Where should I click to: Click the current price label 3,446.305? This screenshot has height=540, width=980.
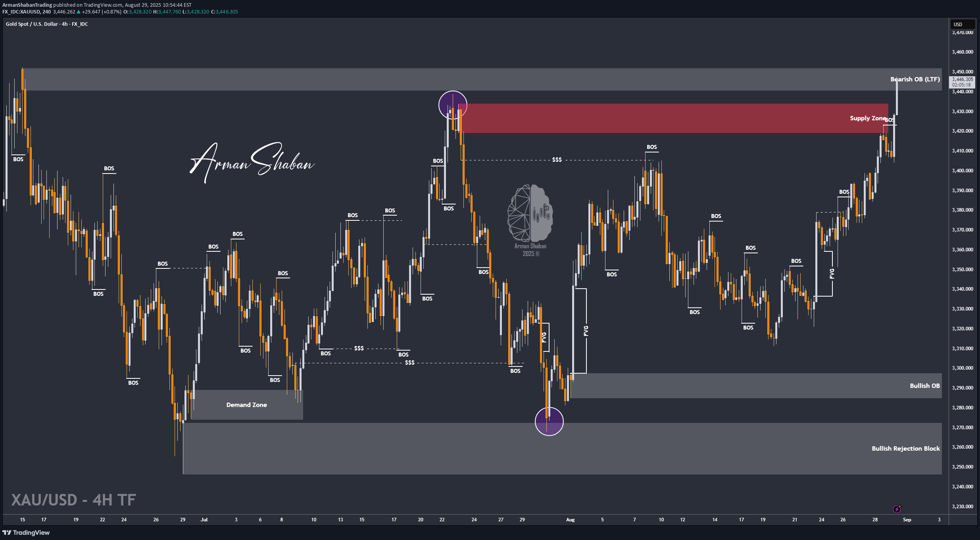pyautogui.click(x=962, y=79)
